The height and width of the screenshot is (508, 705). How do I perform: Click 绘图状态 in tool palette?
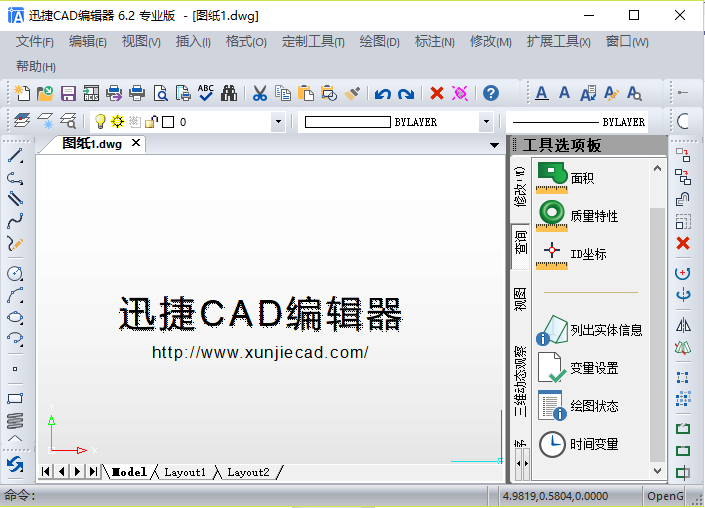point(577,406)
